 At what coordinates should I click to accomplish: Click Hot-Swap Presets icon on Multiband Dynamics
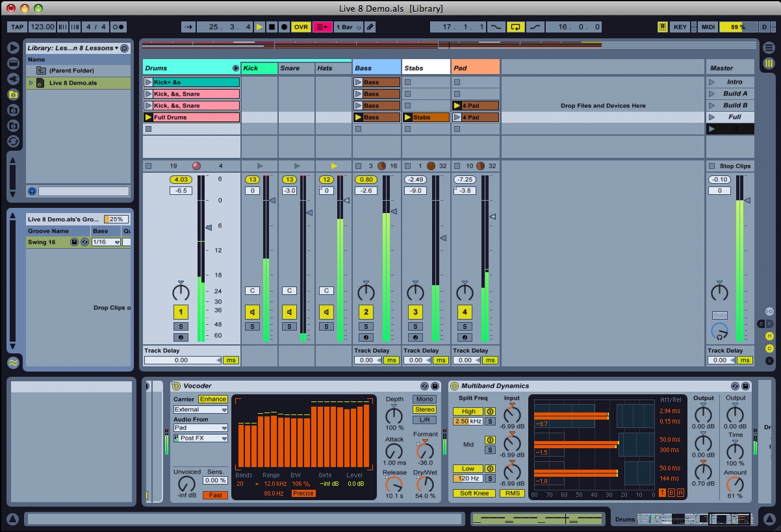click(x=735, y=386)
